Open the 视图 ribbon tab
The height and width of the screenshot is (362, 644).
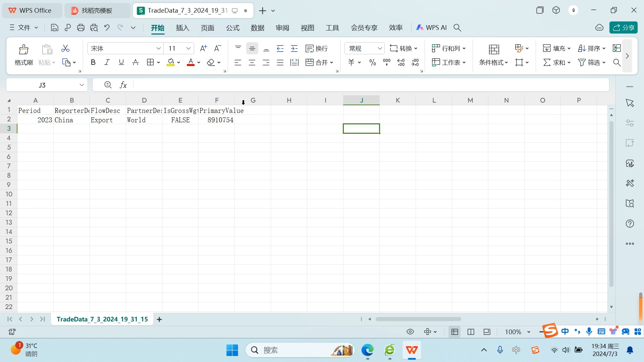click(307, 28)
